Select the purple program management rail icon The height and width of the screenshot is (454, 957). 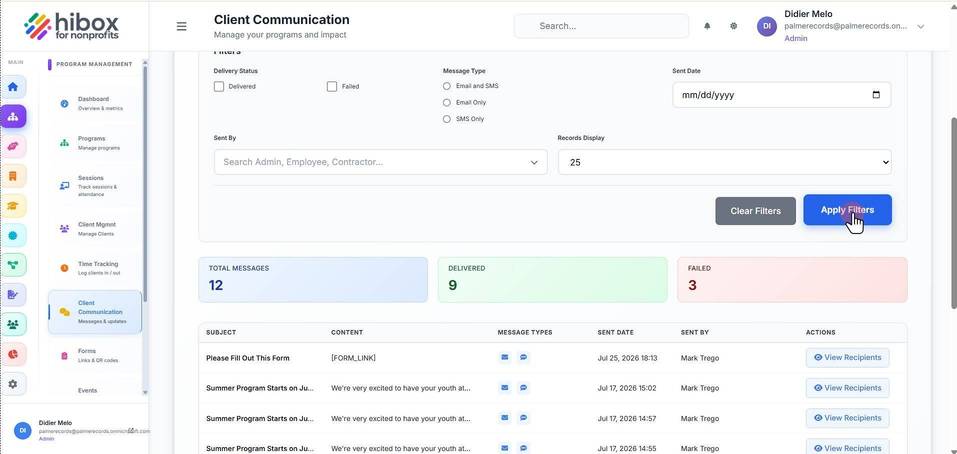[13, 116]
